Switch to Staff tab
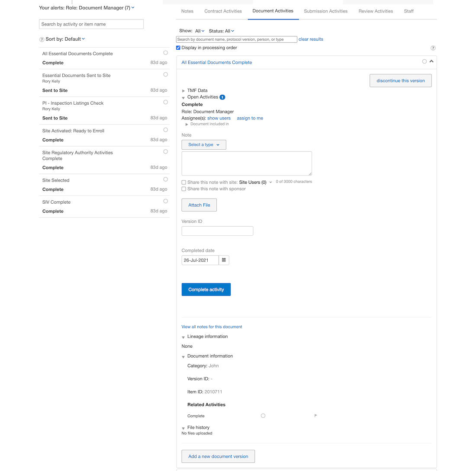 [408, 11]
